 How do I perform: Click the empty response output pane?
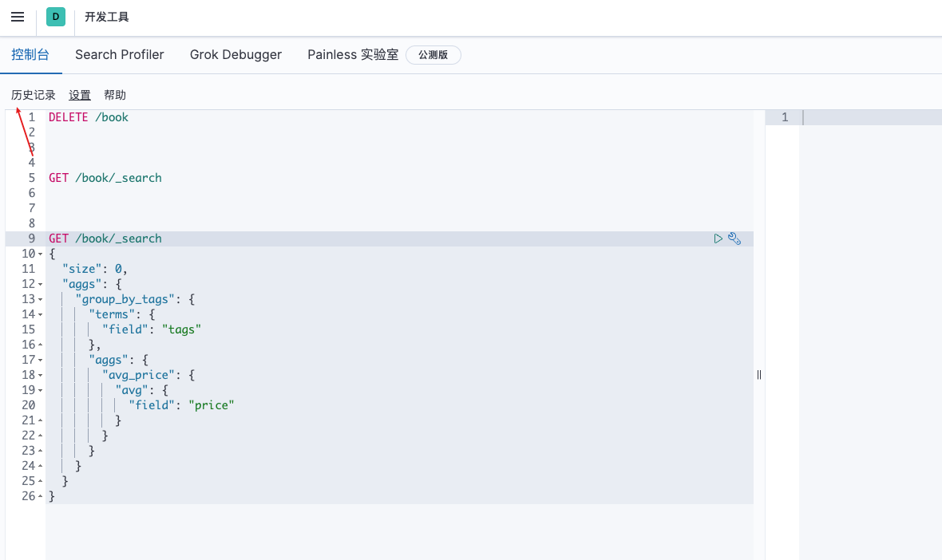(870, 319)
